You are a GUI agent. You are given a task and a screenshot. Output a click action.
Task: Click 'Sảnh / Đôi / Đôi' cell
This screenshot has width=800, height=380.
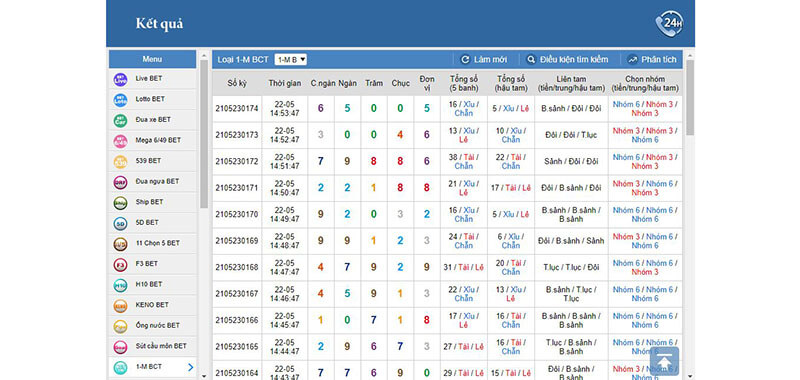click(x=571, y=162)
